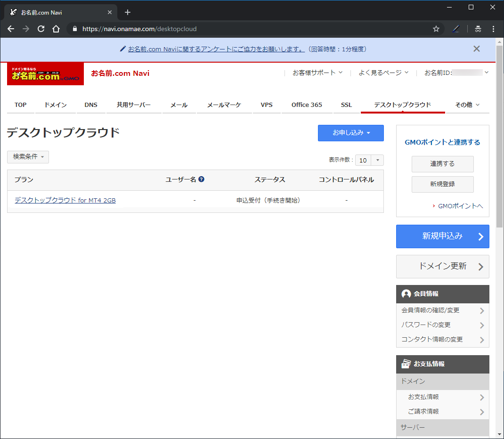Follow the GMOポイントへ link

460,206
